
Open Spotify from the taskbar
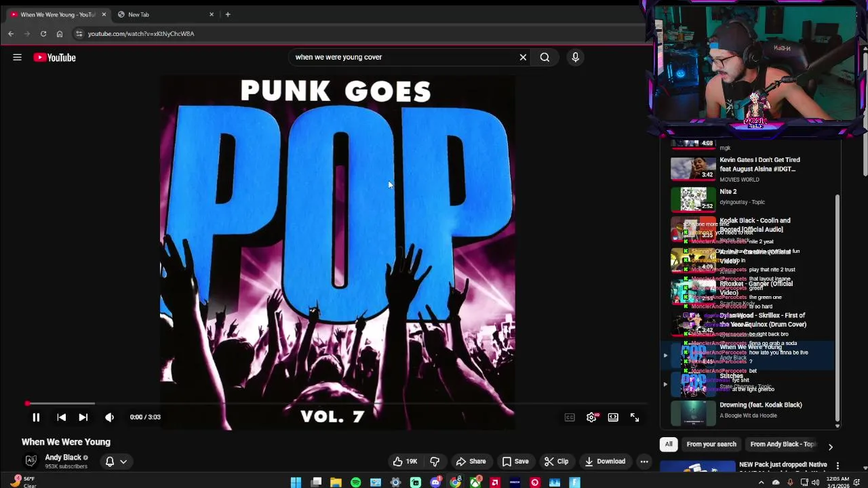point(355,483)
